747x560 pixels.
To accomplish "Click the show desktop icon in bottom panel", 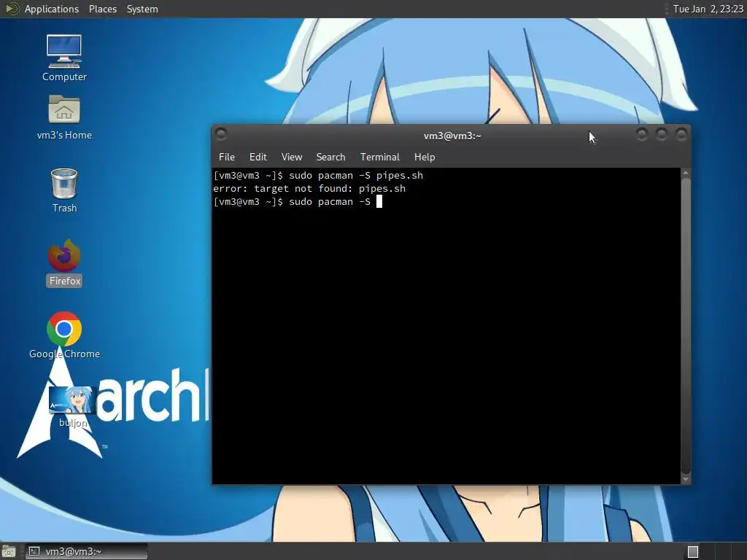I will [8, 551].
